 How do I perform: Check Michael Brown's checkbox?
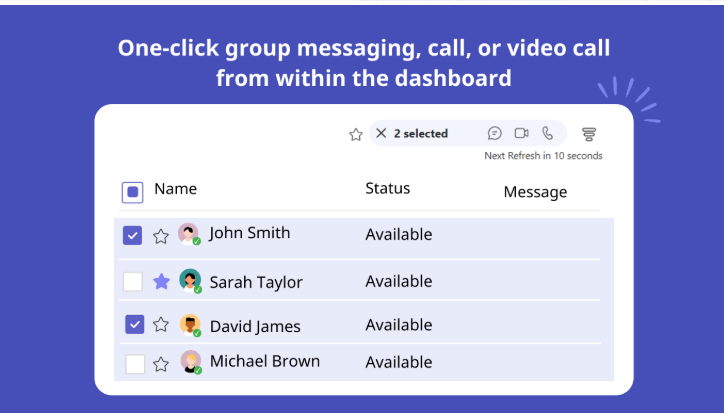pos(135,364)
